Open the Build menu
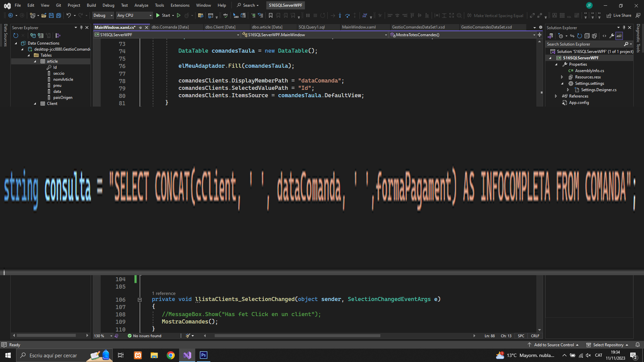 (x=91, y=5)
